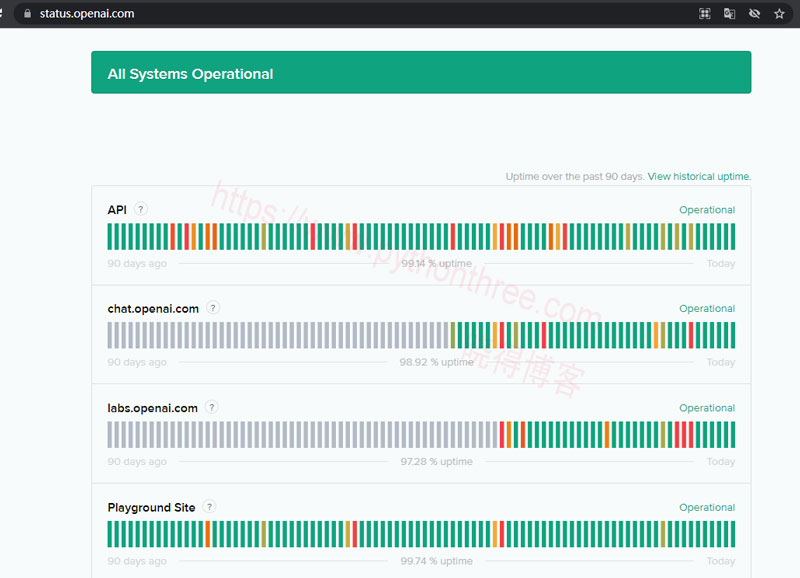
Task: Click the question mark beside Playground Site
Action: click(x=209, y=507)
